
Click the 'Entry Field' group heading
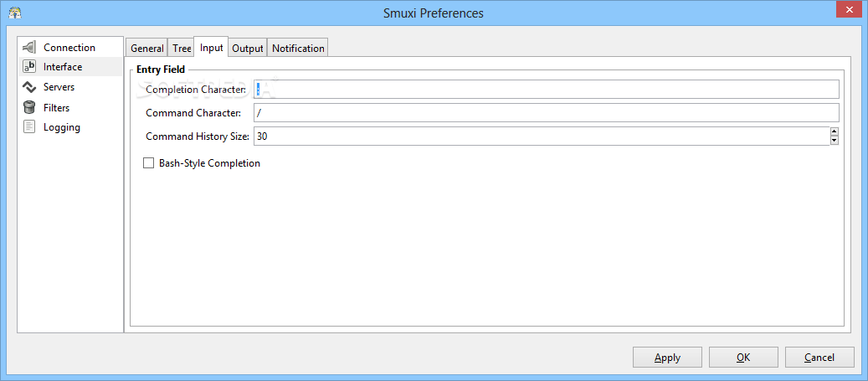(161, 70)
